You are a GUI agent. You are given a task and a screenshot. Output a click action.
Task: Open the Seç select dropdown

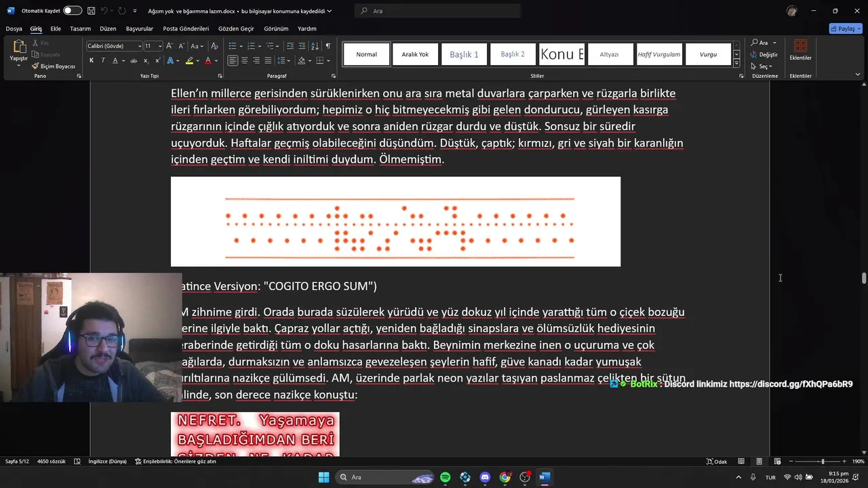coord(762,66)
